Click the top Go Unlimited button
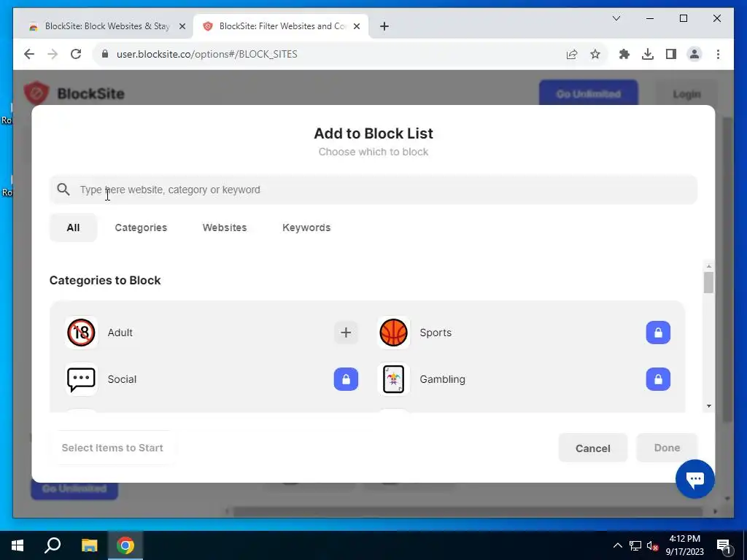 [x=589, y=94]
